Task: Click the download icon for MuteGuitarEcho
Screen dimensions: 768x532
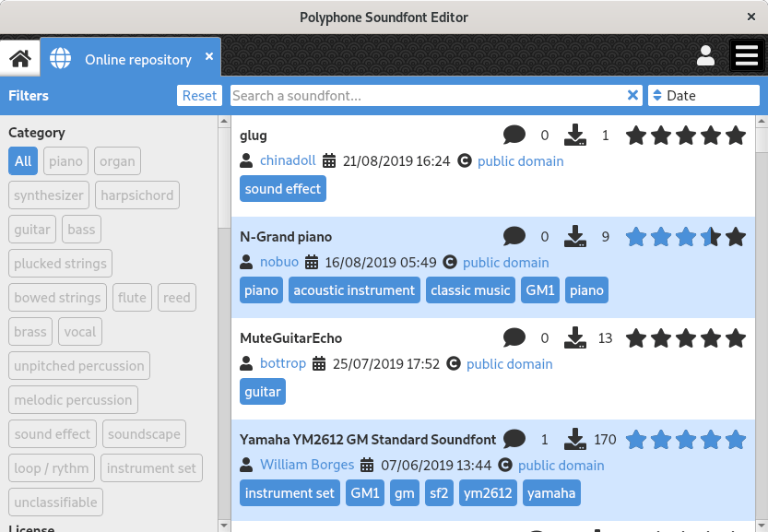Action: tap(575, 337)
